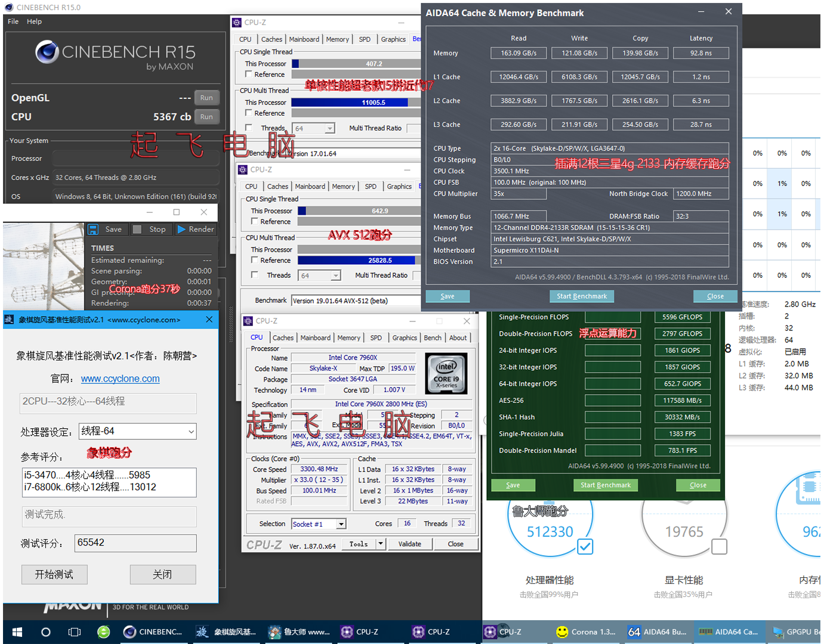
Task: Click the 鲁大师 processor score 512330
Action: coord(550,531)
